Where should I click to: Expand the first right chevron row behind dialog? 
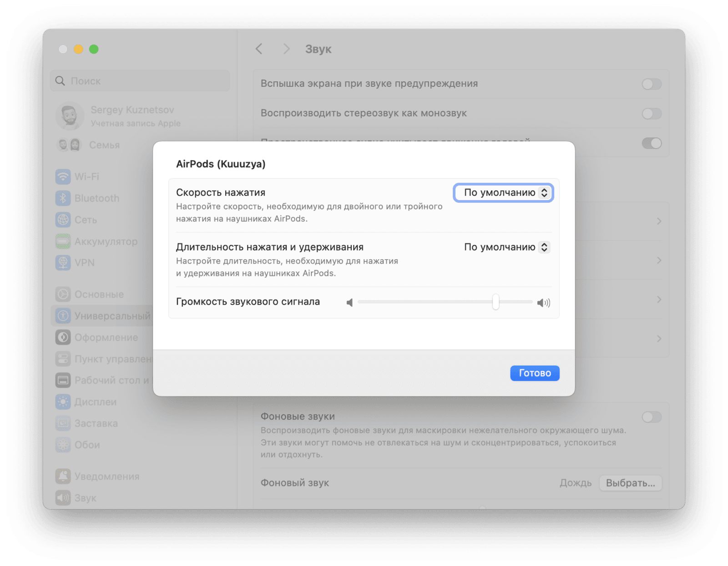click(x=659, y=221)
